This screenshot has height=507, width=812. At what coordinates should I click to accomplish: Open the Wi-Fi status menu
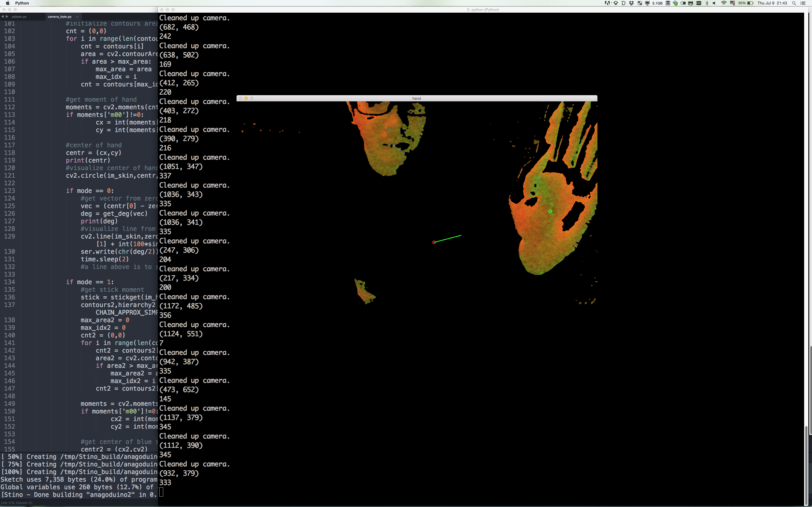pyautogui.click(x=724, y=3)
